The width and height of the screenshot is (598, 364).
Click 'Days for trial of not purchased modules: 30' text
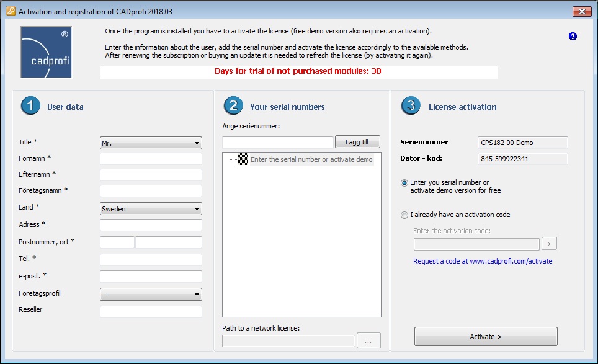(x=298, y=71)
